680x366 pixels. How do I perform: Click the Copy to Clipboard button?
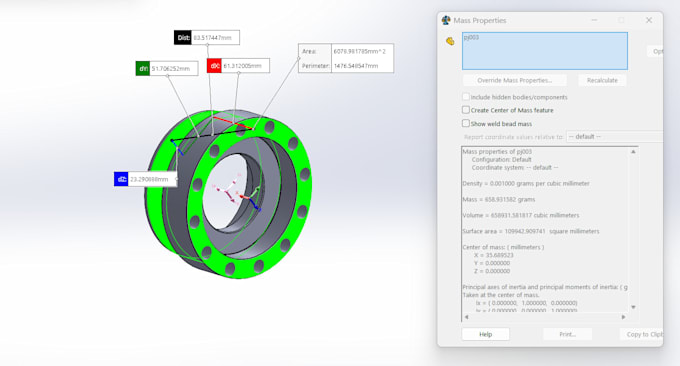coord(641,334)
